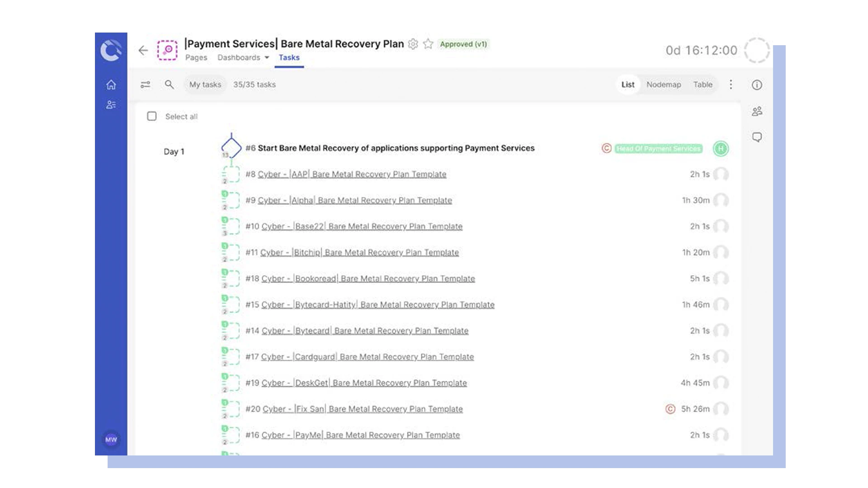Open the comments chat icon
The image size is (868, 488).
[x=757, y=137]
